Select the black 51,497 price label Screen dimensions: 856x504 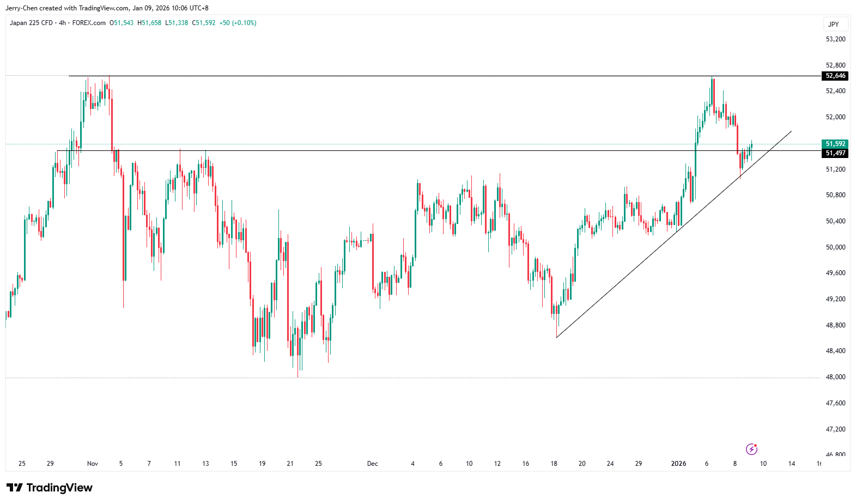point(835,153)
